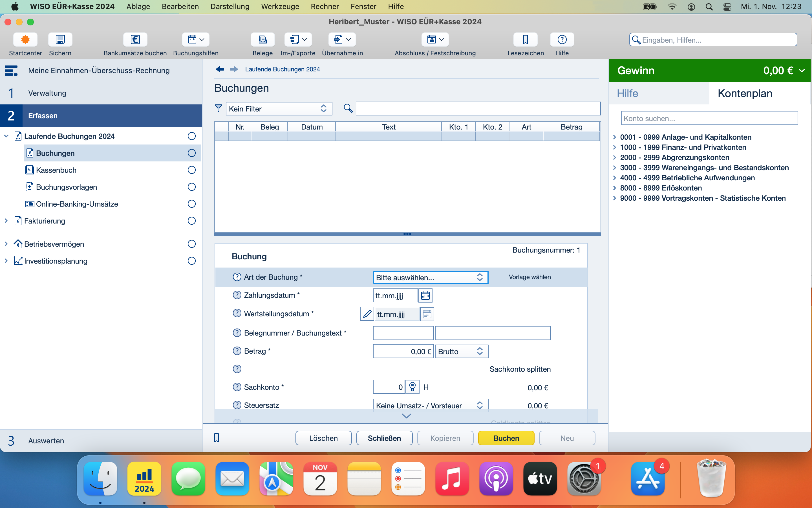Screen dimensions: 812x508
Task: Toggle status circle next to Online-Banking-Umsätze
Action: point(192,204)
